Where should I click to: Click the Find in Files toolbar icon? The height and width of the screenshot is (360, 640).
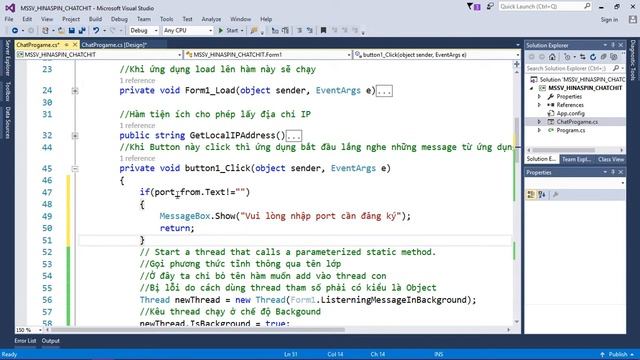click(254, 31)
